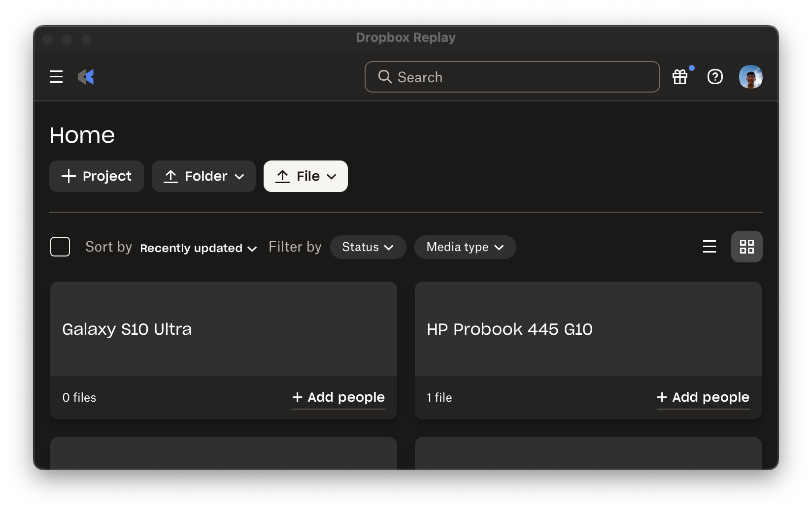812x511 pixels.
Task: Click the Dropbox Replay logo icon
Action: [x=86, y=77]
